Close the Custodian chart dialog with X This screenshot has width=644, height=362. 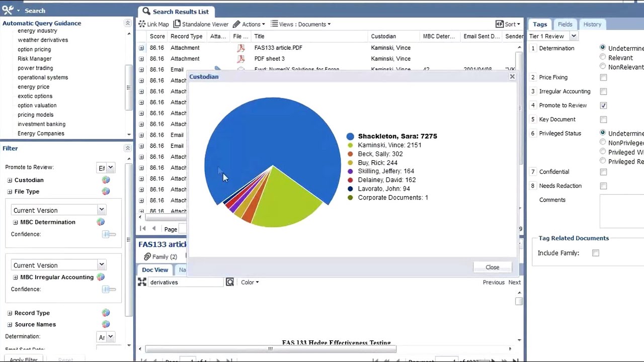click(512, 76)
